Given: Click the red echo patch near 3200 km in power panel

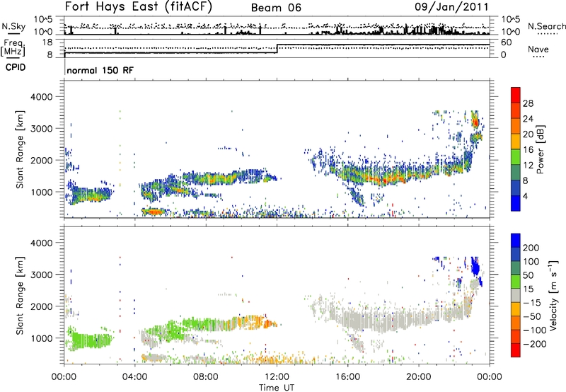Looking at the screenshot, I should coord(475,122).
